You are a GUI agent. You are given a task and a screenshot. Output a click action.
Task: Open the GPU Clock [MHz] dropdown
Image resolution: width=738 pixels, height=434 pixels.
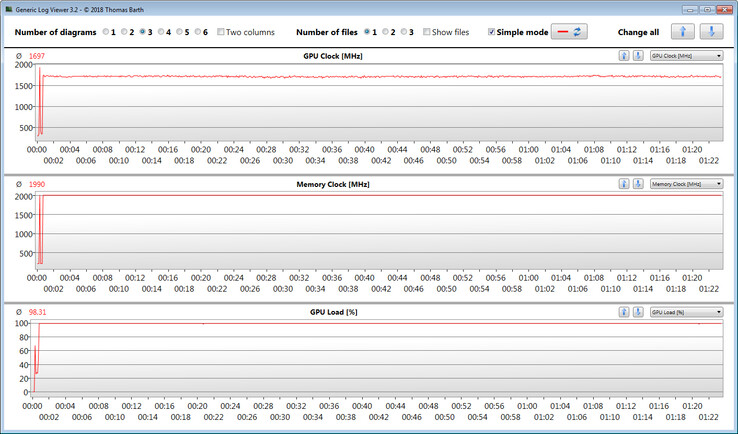tap(686, 56)
